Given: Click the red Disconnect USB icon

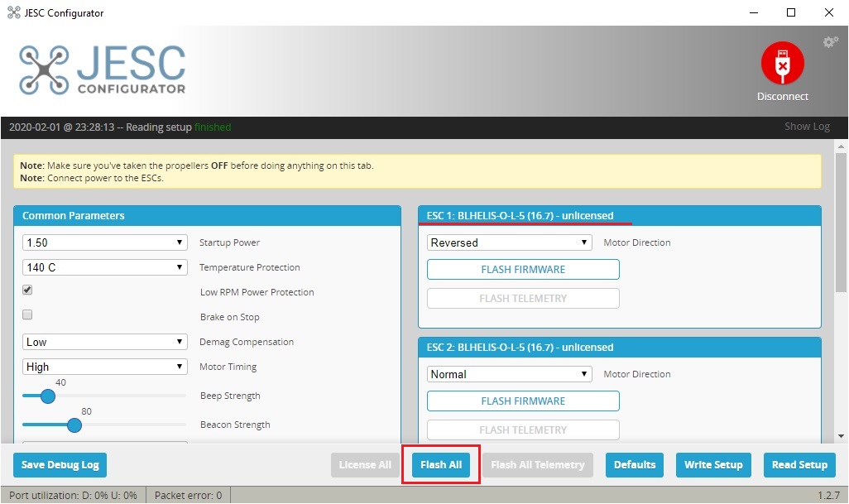Looking at the screenshot, I should point(783,63).
